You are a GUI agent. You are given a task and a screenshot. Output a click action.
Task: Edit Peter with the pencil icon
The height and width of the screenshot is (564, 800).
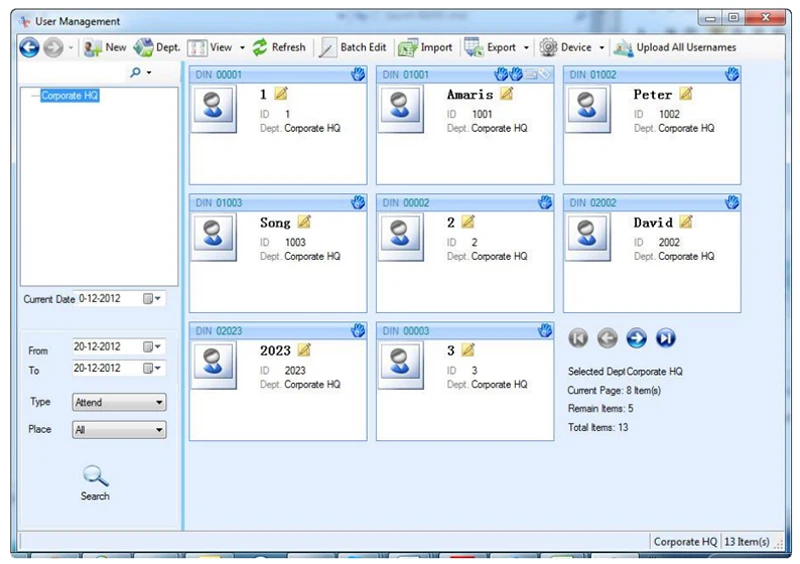686,93
